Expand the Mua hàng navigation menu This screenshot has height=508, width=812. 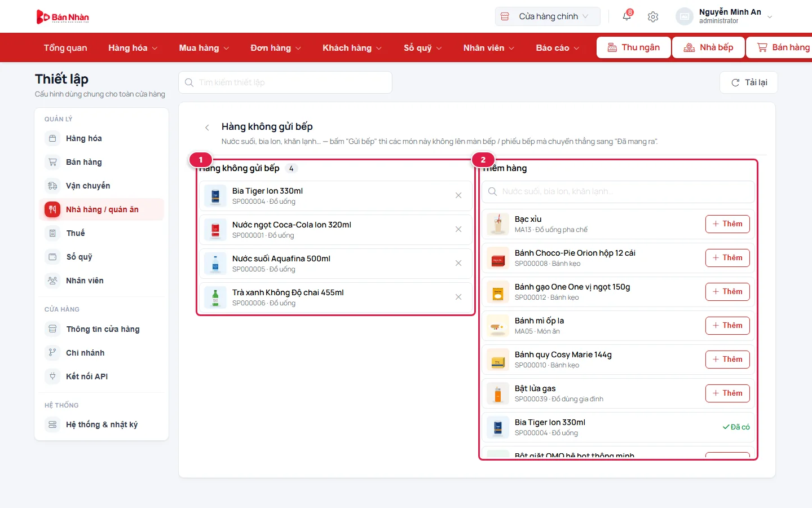[x=204, y=48]
